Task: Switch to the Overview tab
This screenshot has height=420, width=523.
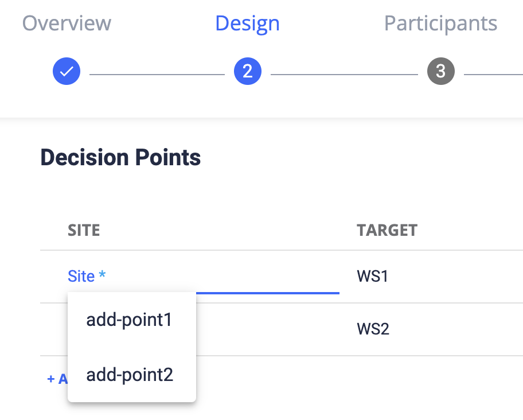Action: click(x=67, y=23)
